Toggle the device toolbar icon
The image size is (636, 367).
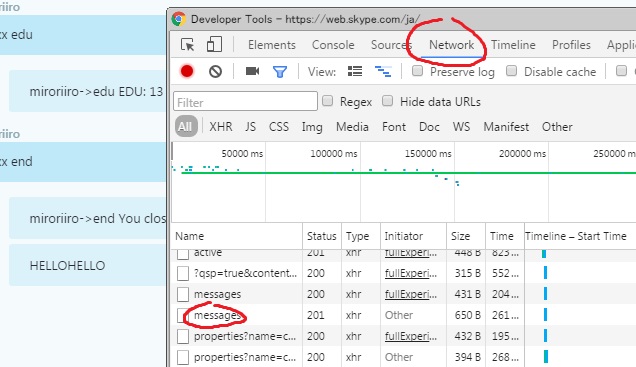(214, 44)
